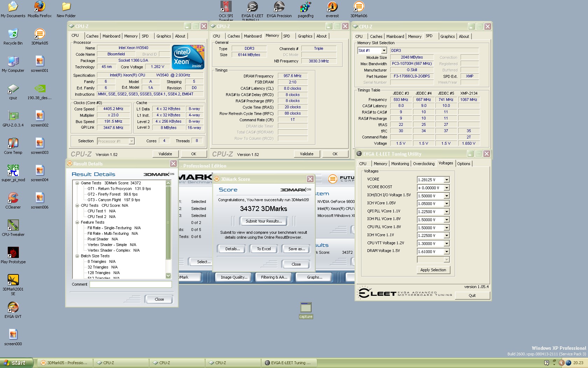Open the pagedfrg desktop shortcut

[x=306, y=9]
